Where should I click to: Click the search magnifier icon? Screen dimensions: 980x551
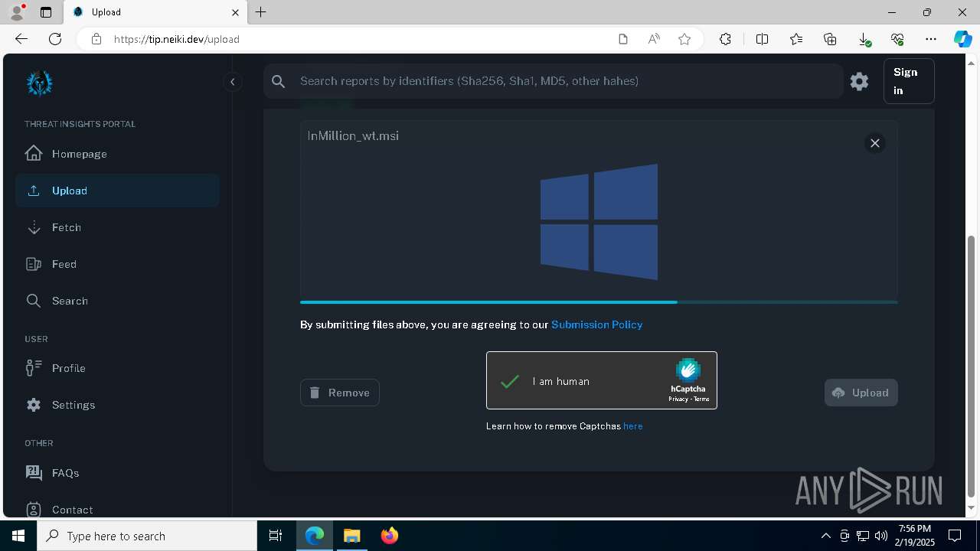279,81
